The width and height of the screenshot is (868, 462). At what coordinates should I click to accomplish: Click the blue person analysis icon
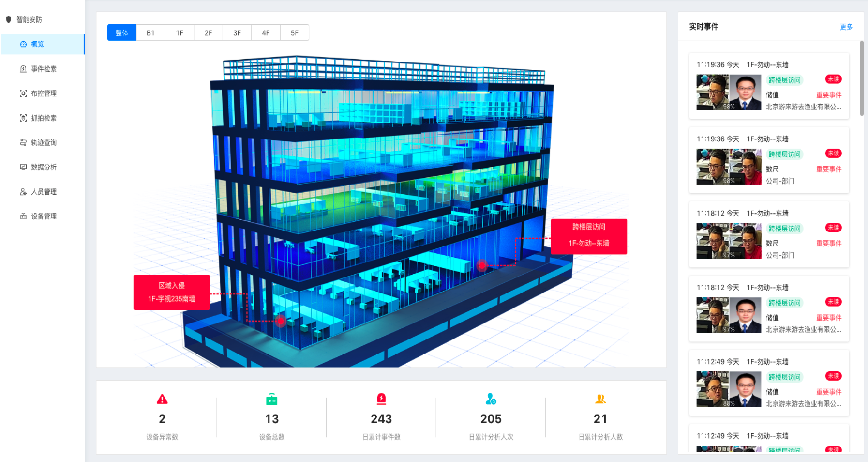point(491,399)
